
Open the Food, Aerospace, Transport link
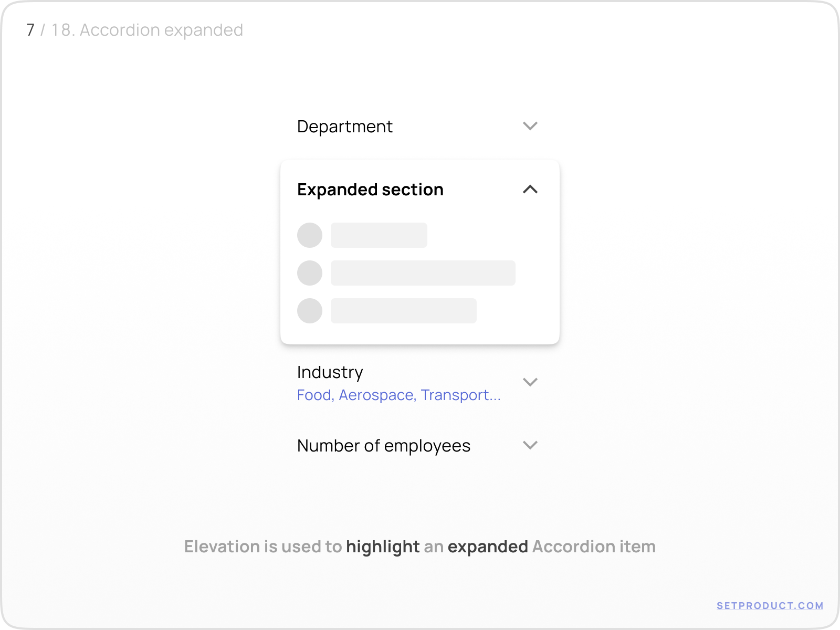pos(398,395)
